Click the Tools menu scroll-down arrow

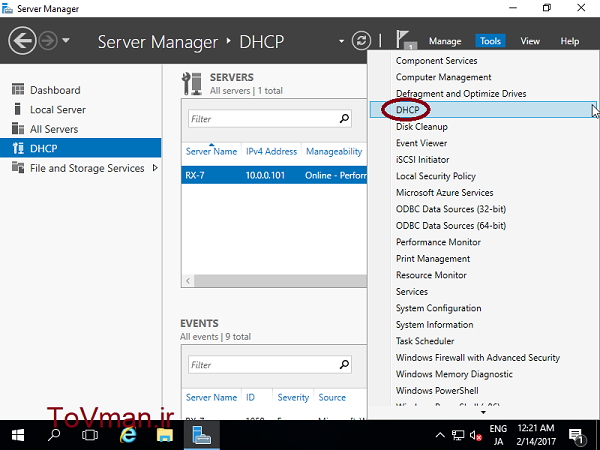[x=483, y=412]
